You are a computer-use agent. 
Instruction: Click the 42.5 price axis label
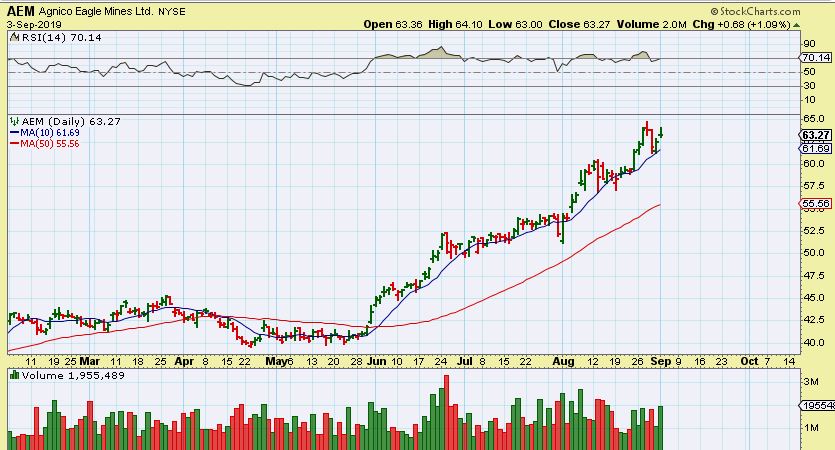[814, 320]
